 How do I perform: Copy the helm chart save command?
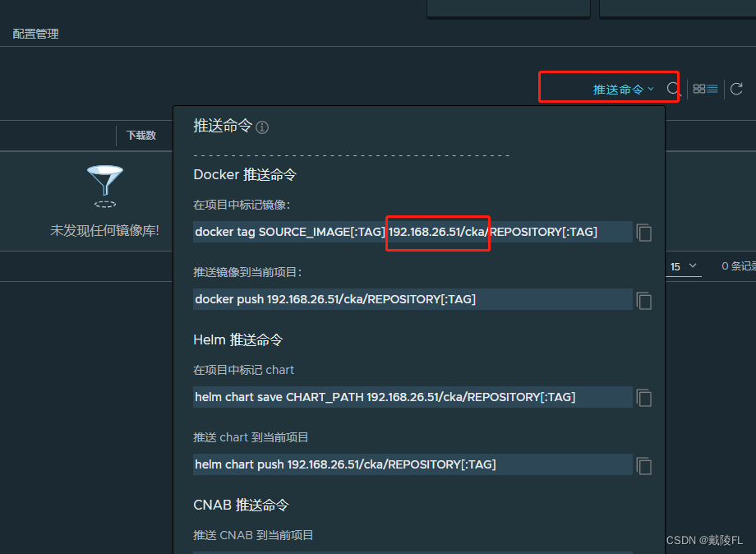coord(644,398)
